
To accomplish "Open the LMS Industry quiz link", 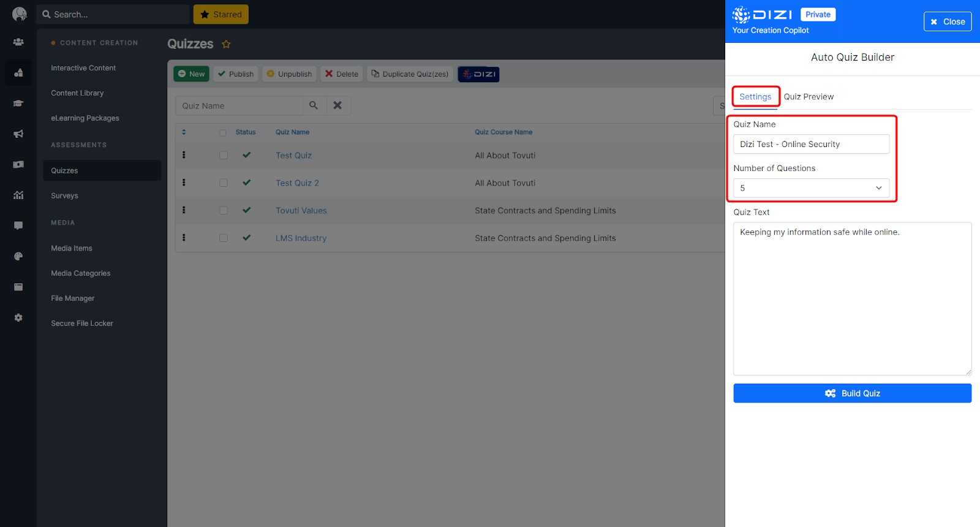I will click(x=301, y=238).
